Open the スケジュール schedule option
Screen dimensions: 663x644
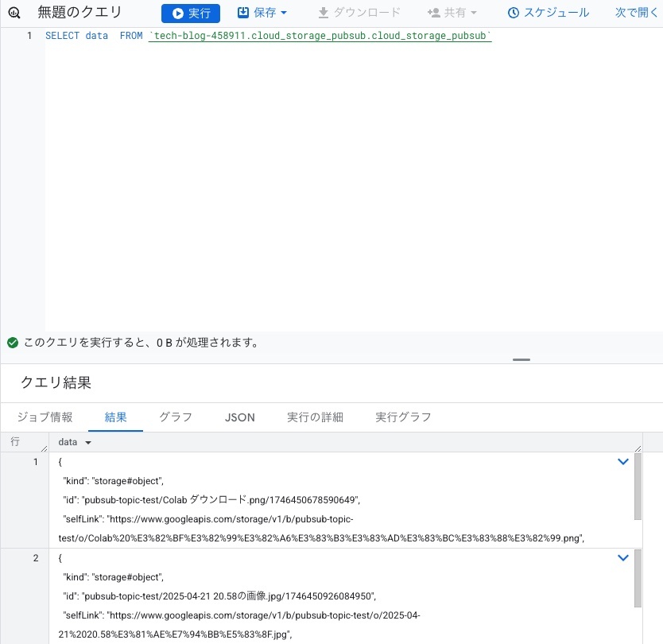click(548, 13)
